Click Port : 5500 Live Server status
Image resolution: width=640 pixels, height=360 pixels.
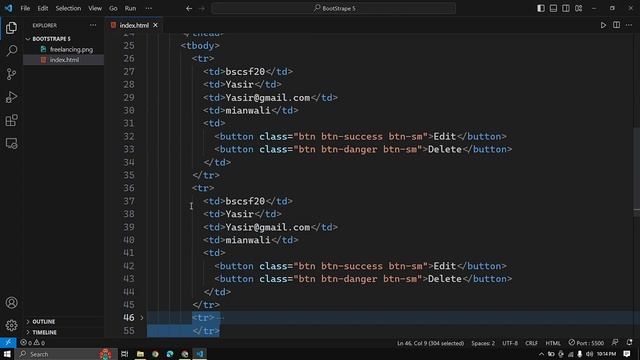coord(586,343)
